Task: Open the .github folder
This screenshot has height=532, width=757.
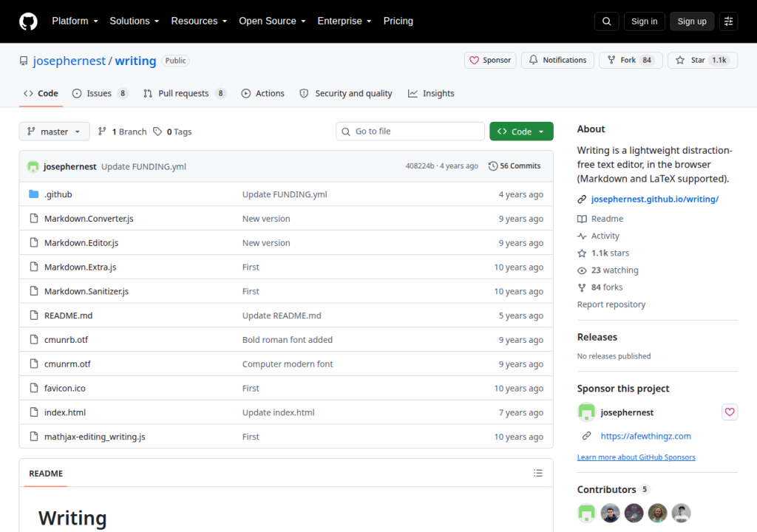Action: click(x=58, y=194)
